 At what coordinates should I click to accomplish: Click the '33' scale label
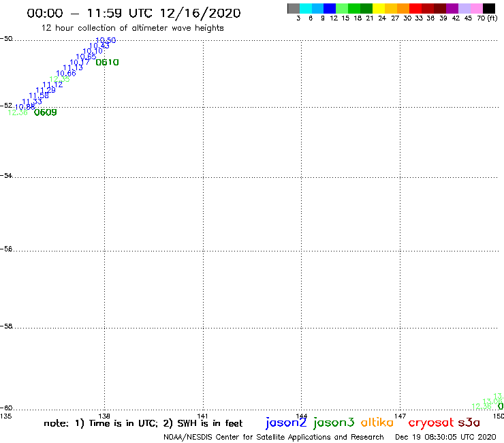coord(418,18)
